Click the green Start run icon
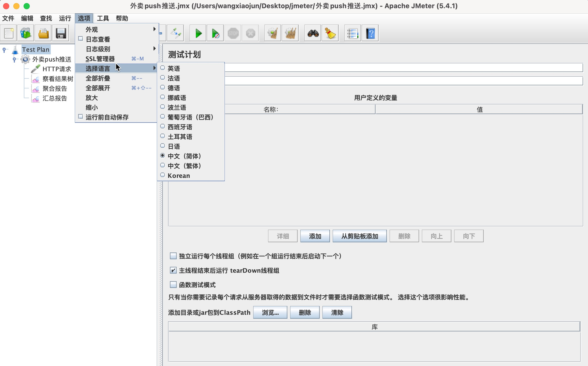 click(198, 33)
